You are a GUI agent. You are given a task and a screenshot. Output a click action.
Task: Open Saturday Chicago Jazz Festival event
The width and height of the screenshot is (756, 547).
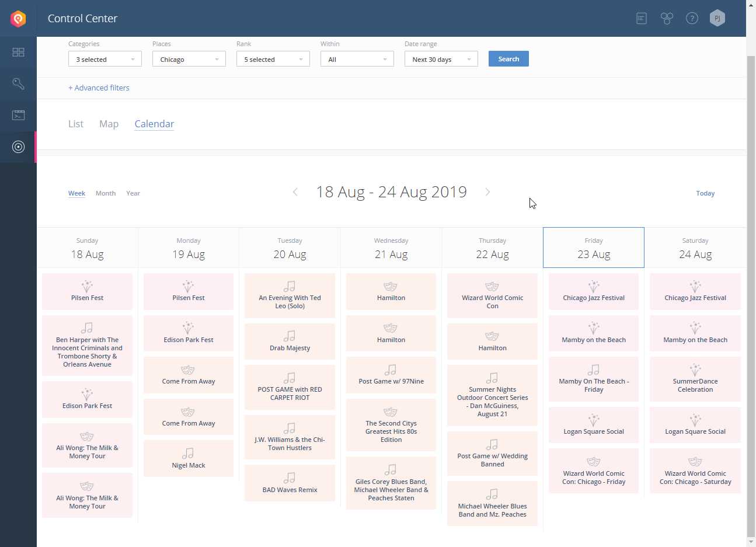tap(695, 291)
